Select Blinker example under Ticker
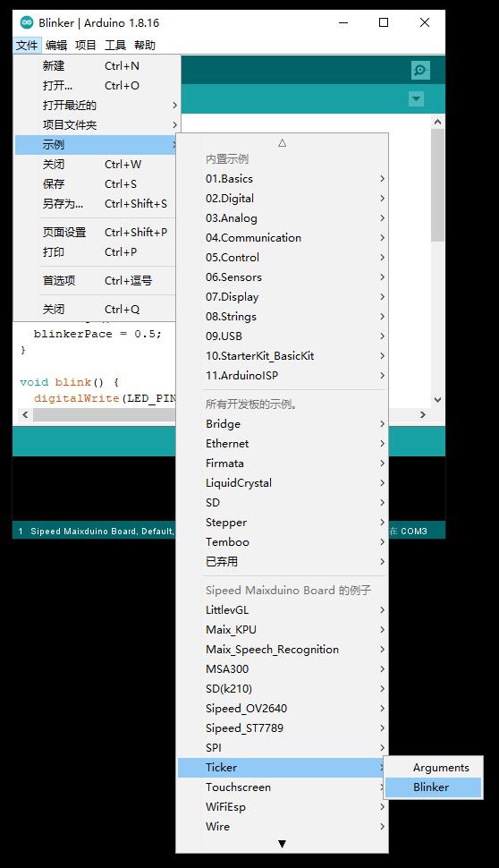 [433, 787]
